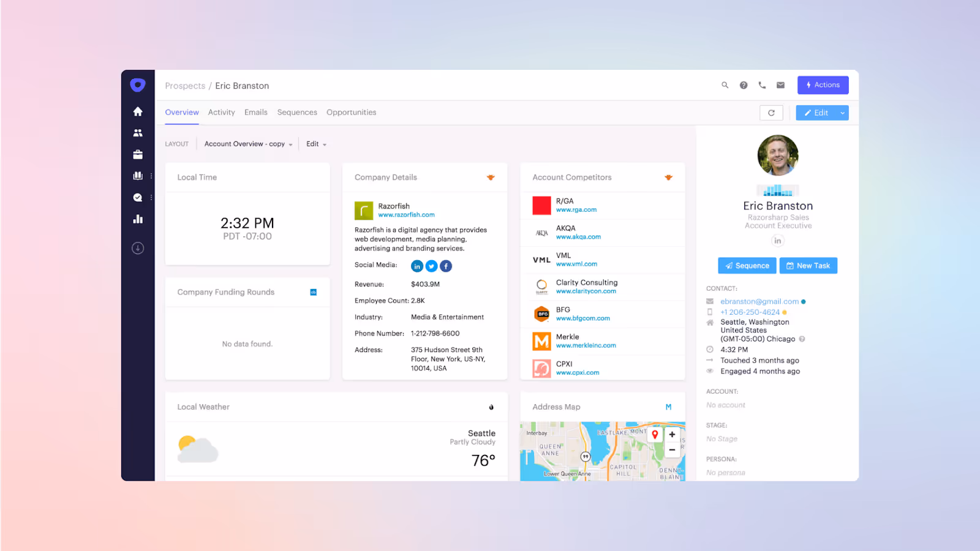Click Local Weather card source icon
The width and height of the screenshot is (980, 551).
(491, 407)
